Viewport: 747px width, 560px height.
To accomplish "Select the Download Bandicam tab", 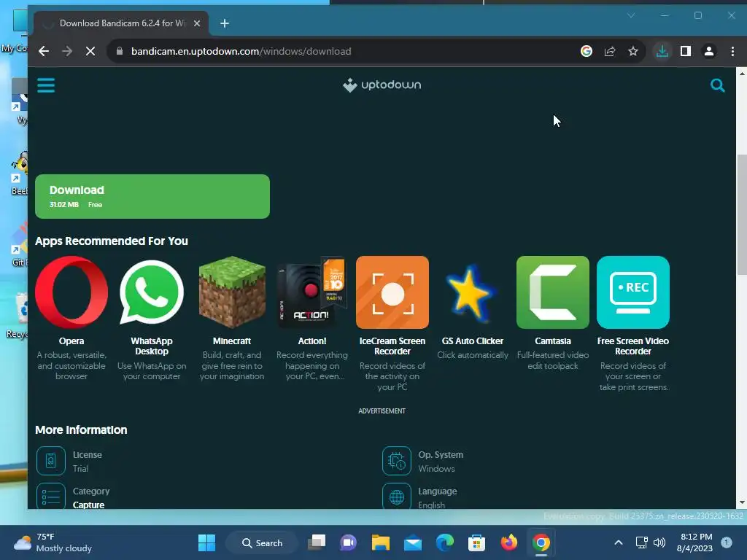I will 121,23.
